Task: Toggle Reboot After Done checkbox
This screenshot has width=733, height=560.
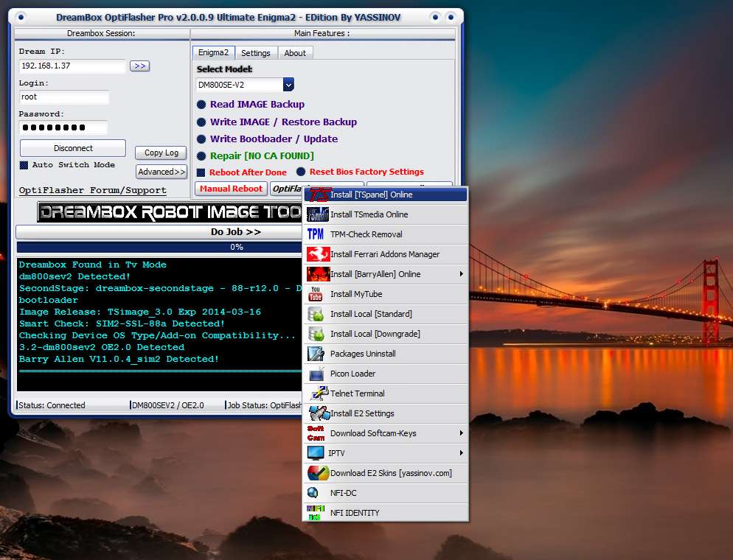Action: pos(201,173)
